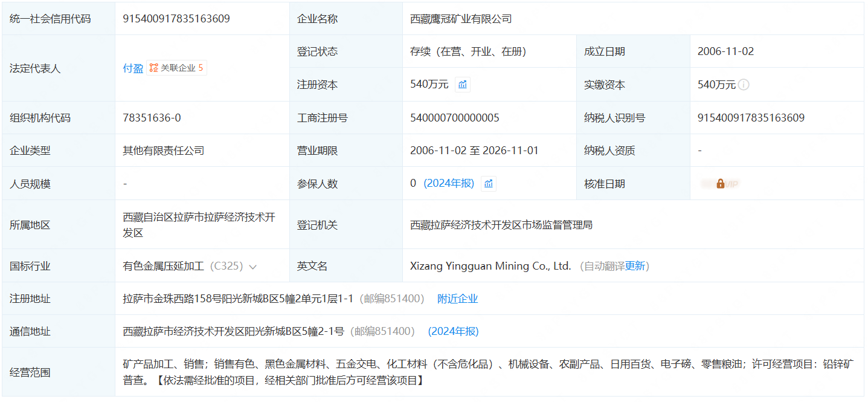Expand the 有色金属压延加工 industry chevron
The image size is (868, 402).
(252, 267)
